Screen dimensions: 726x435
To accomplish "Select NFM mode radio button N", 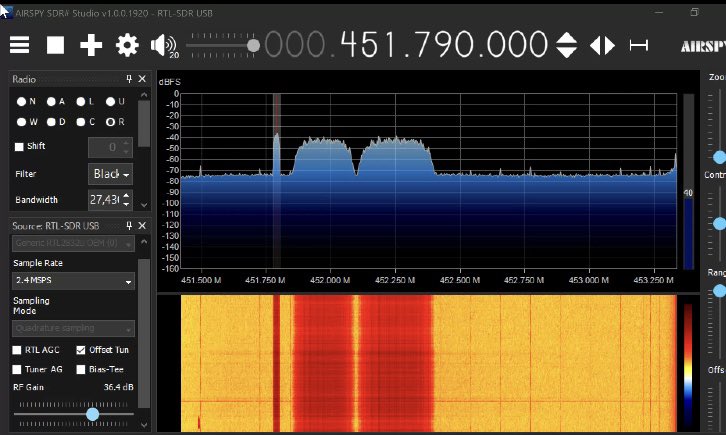I will (21, 101).
